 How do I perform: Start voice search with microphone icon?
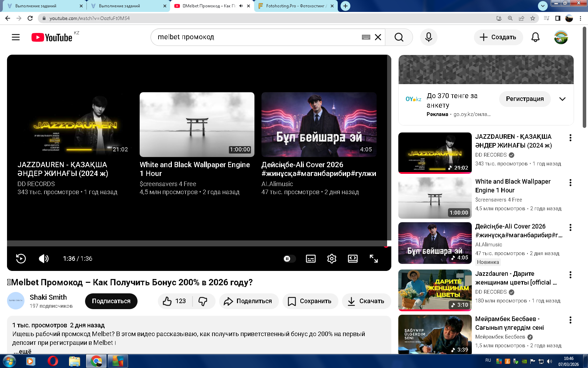tap(428, 37)
